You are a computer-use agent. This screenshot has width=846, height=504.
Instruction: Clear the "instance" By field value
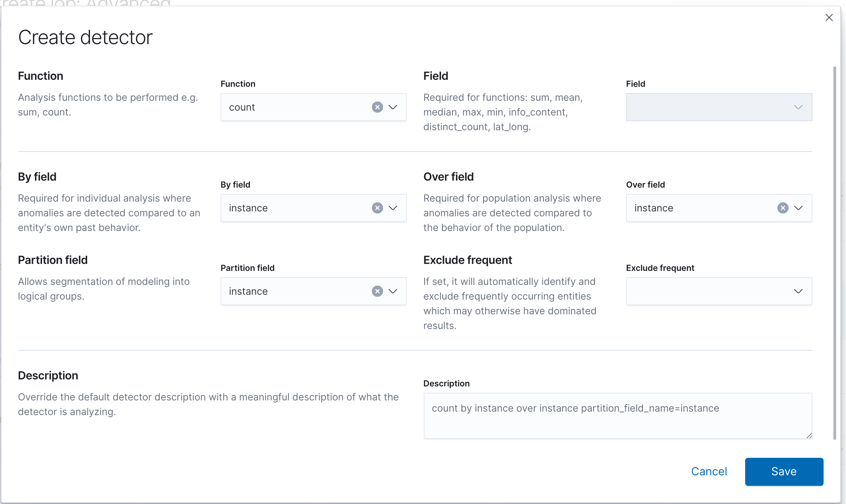point(377,208)
